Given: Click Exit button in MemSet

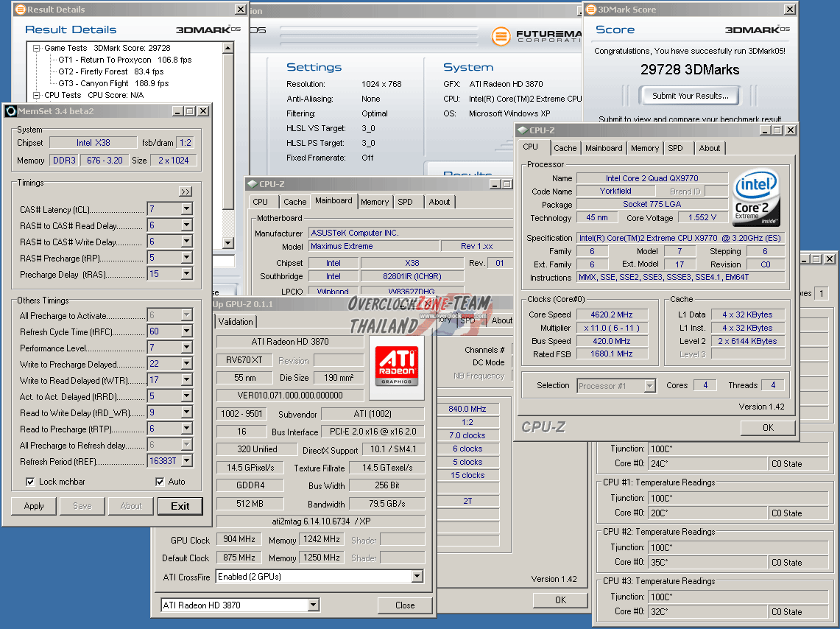Looking at the screenshot, I should click(x=180, y=506).
